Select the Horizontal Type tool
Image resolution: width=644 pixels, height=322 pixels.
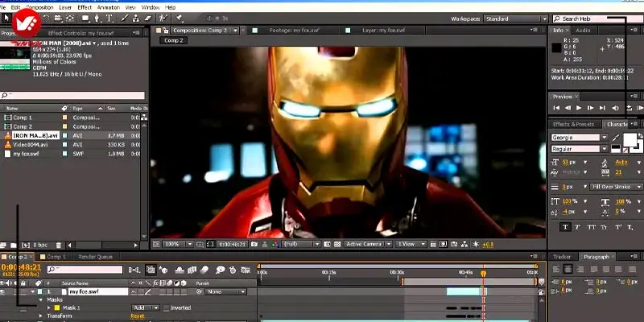tap(109, 18)
